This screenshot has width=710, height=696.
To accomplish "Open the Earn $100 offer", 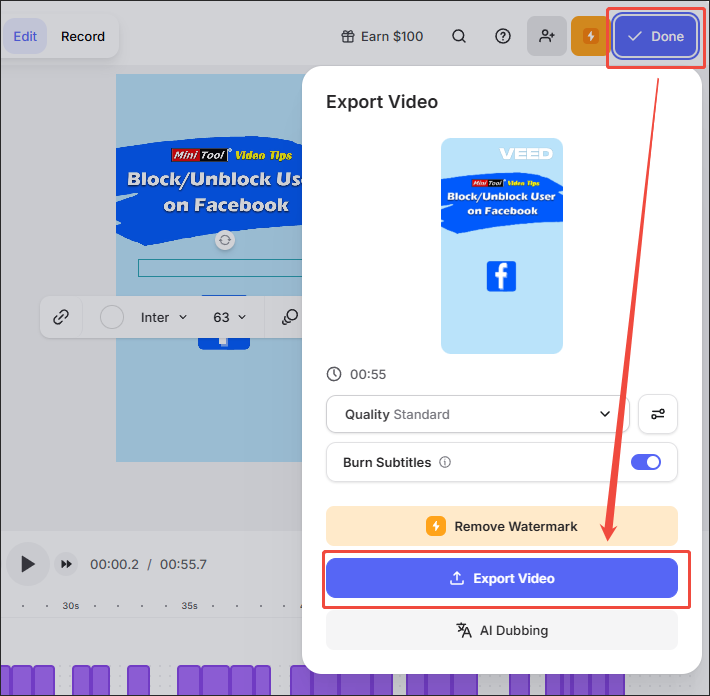I will point(382,36).
